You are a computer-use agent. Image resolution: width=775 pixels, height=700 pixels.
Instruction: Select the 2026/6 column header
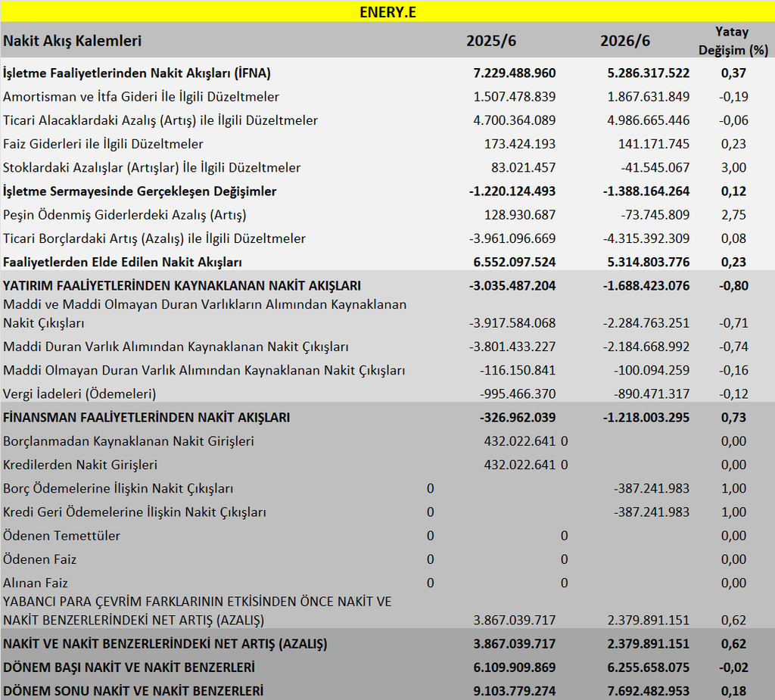pyautogui.click(x=624, y=41)
